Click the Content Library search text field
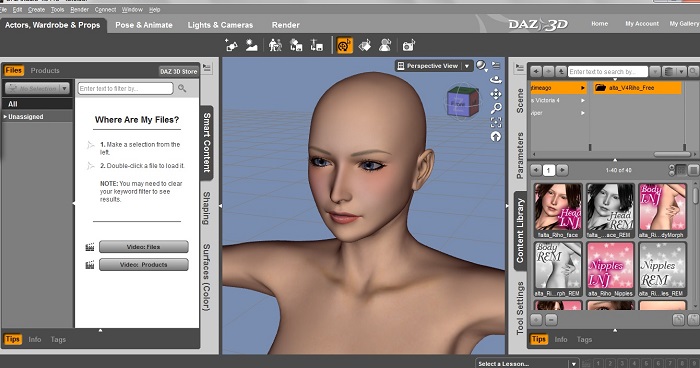Image resolution: width=700 pixels, height=368 pixels. [x=608, y=71]
